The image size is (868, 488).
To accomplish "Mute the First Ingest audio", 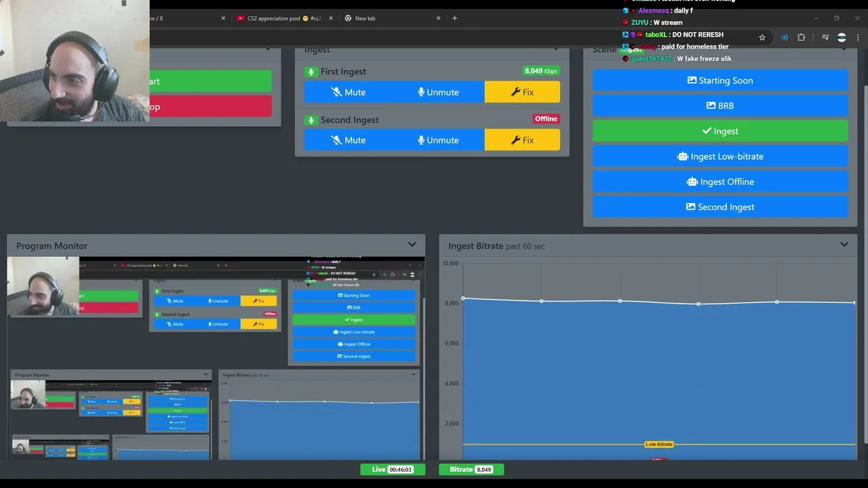I will coord(348,92).
